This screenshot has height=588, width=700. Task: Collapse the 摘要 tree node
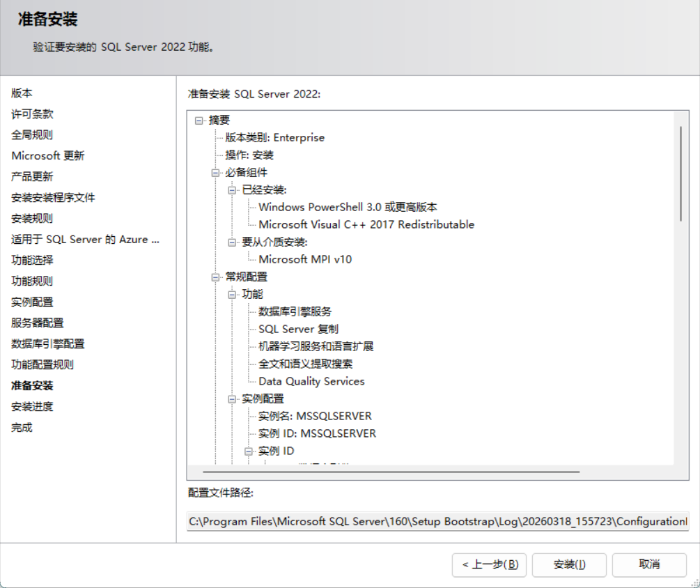[199, 121]
